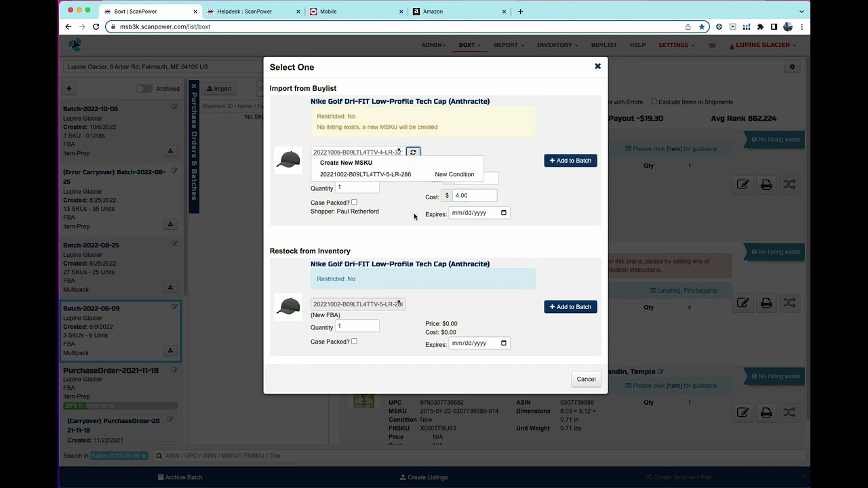Image resolution: width=868 pixels, height=488 pixels.
Task: Open the Restock MSKU dropdown 20221002-B09LTL4TTV
Action: [x=357, y=304]
